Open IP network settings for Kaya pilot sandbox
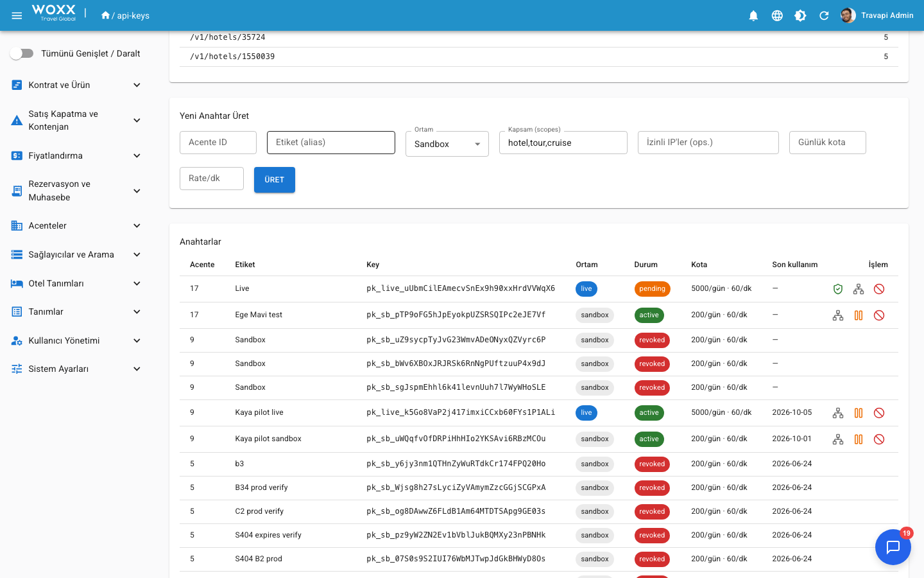924x578 pixels. click(838, 439)
